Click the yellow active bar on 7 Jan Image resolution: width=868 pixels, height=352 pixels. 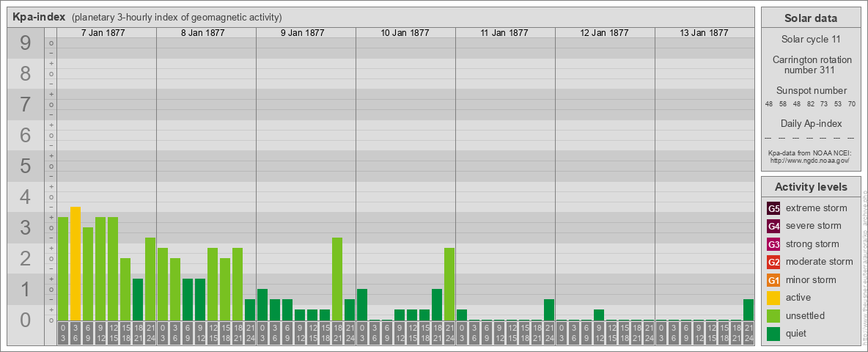[76, 263]
